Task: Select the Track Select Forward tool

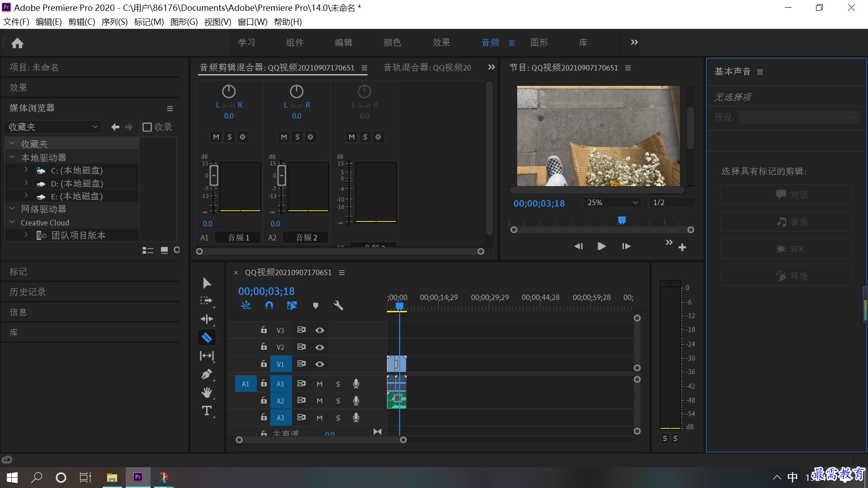Action: [x=206, y=301]
